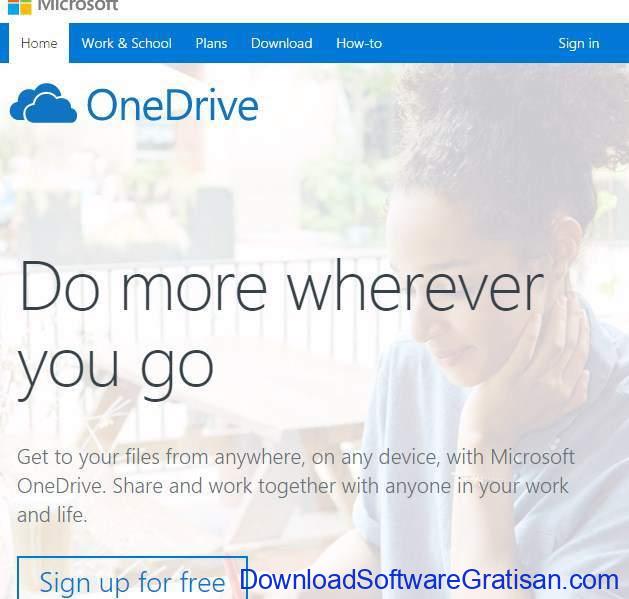The width and height of the screenshot is (629, 599).
Task: Click the "Get to your files from anywhere" line
Action: pos(296,457)
